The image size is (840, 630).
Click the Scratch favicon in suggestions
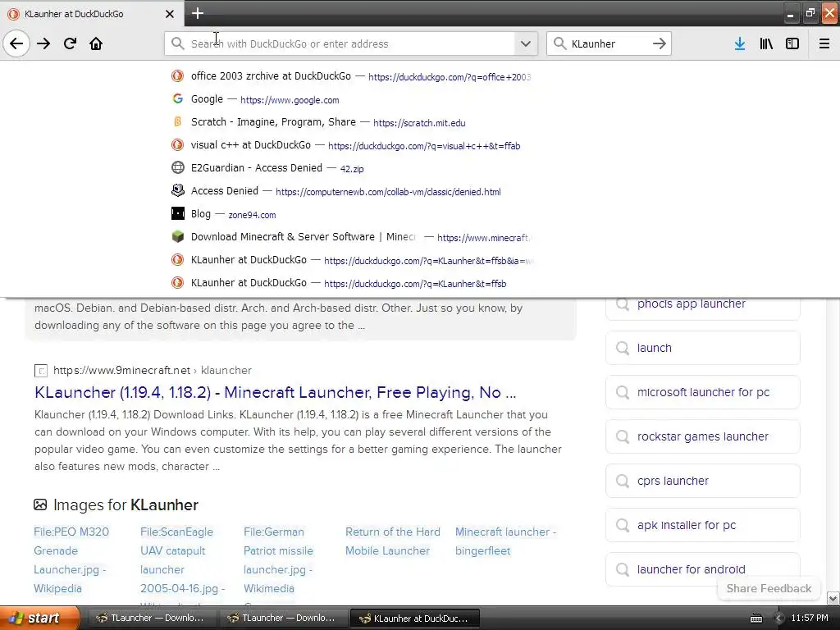click(177, 121)
